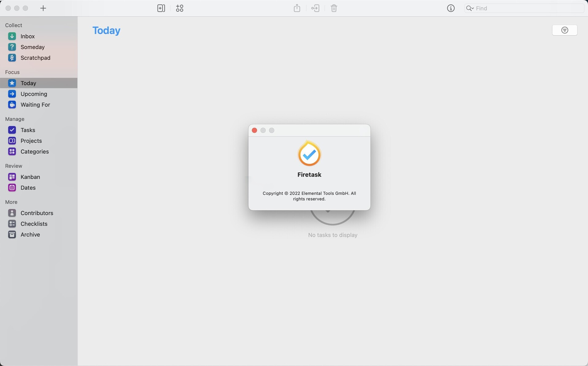This screenshot has height=366, width=588.
Task: Click the Add new item button
Action: coord(43,8)
